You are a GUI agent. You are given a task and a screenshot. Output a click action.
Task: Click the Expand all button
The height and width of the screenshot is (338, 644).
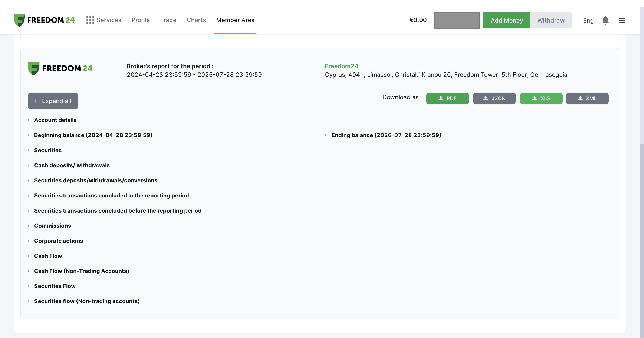tap(53, 101)
